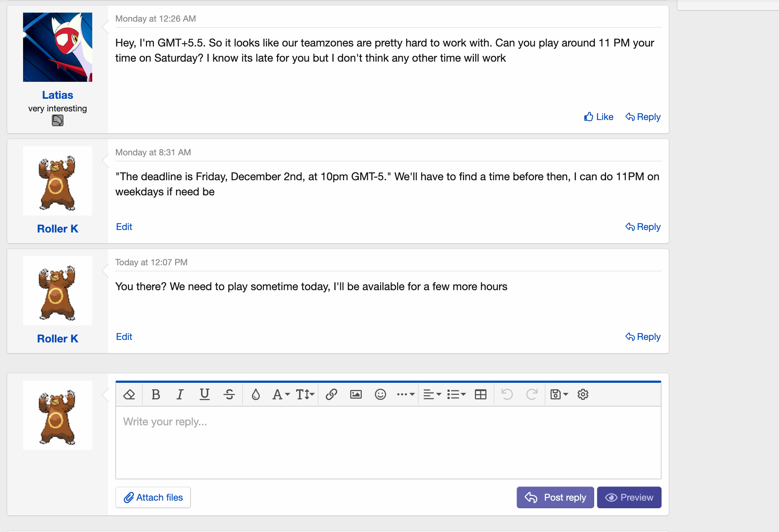Click the insert link icon

click(x=331, y=394)
